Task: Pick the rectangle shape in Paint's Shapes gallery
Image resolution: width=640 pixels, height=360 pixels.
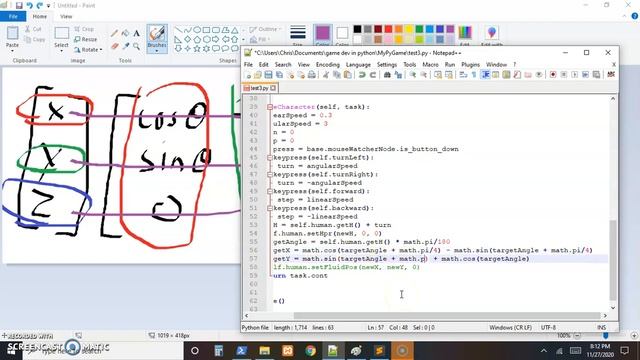Action: [x=207, y=30]
